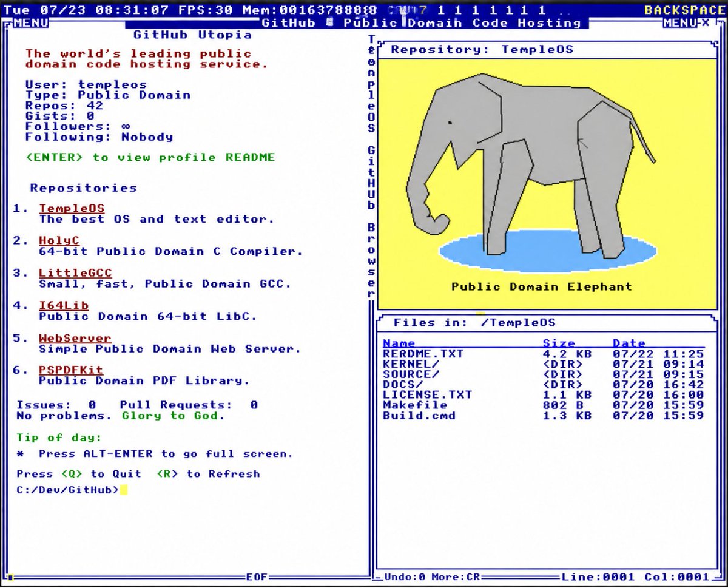The image size is (728, 588).
Task: Click the 802 B size of Makefile
Action: click(x=562, y=405)
